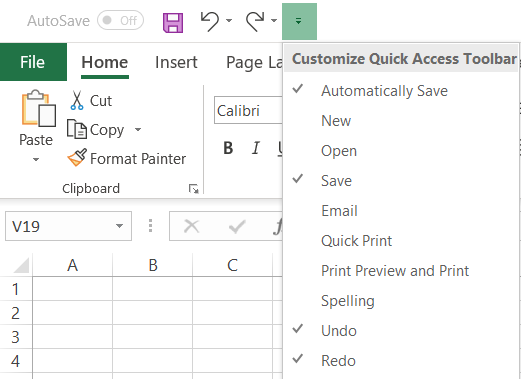Image resolution: width=521 pixels, height=379 pixels.
Task: Open the Copy options arrow
Action: [138, 129]
